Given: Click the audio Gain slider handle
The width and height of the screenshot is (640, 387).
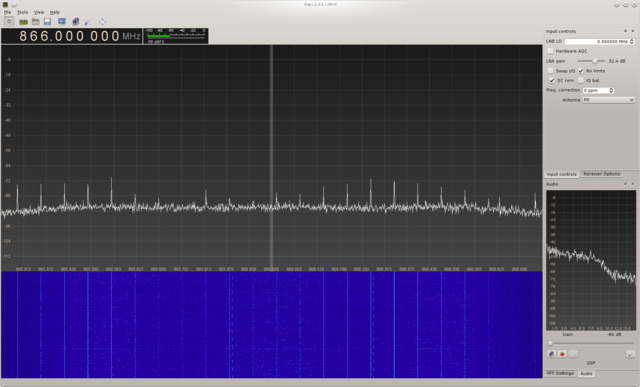Looking at the screenshot, I should [x=550, y=343].
